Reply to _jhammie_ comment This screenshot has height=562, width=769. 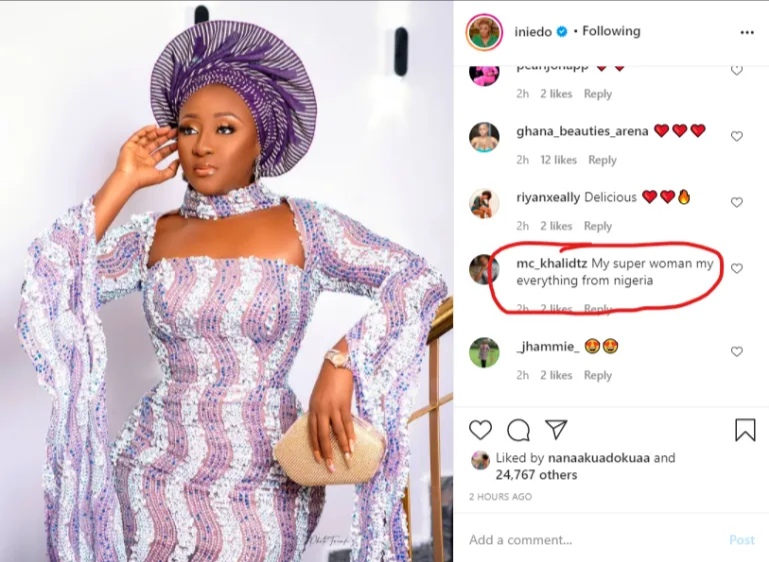coord(598,375)
